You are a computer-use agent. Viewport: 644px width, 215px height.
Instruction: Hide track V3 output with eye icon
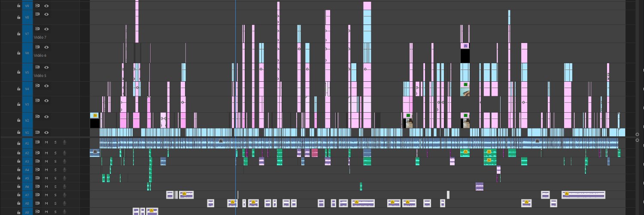[46, 101]
